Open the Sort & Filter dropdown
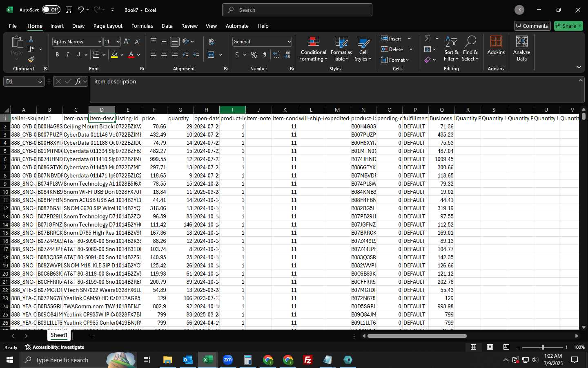Screen dimensions: 588x368 point(451,48)
